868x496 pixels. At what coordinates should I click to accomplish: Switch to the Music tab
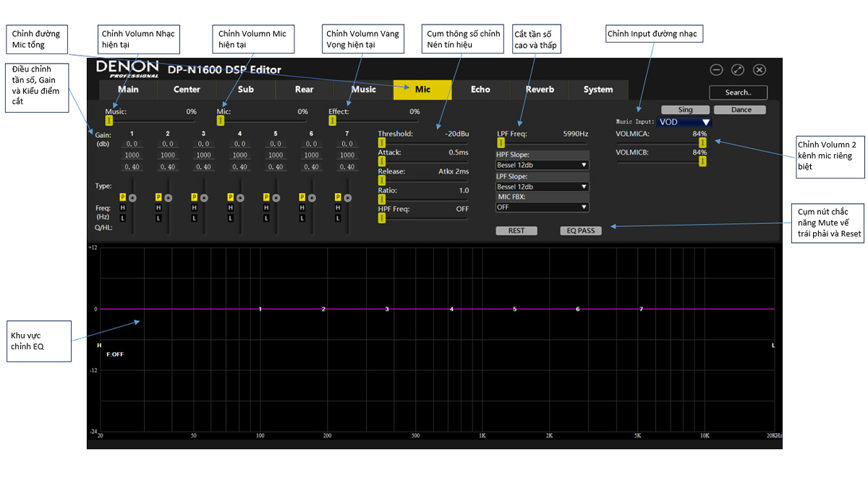tap(364, 90)
